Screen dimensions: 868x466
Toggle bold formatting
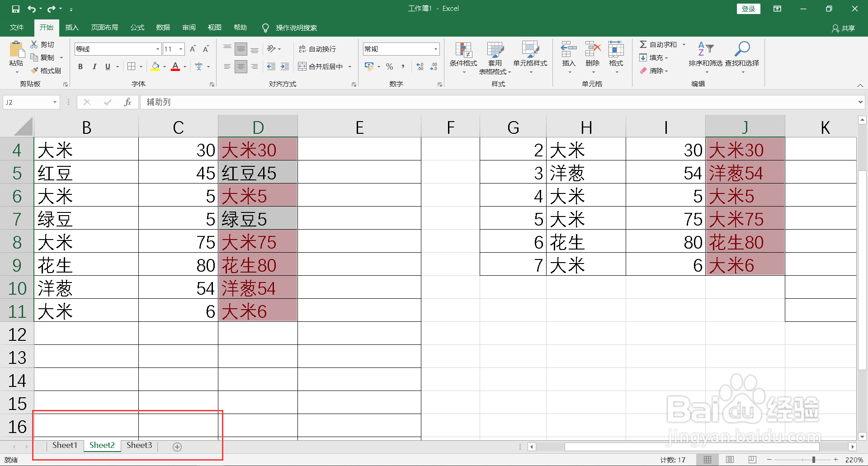click(x=80, y=66)
